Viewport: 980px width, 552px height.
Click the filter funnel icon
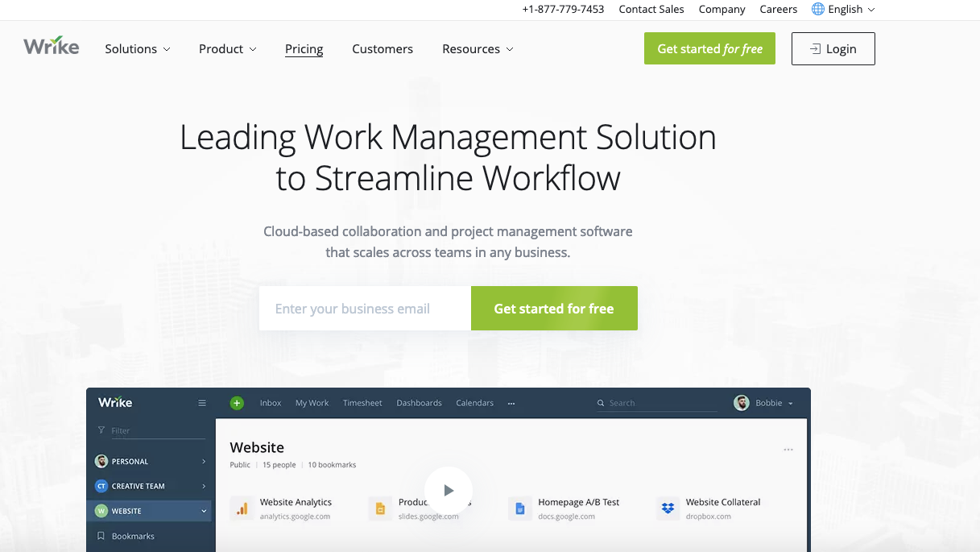tap(101, 430)
